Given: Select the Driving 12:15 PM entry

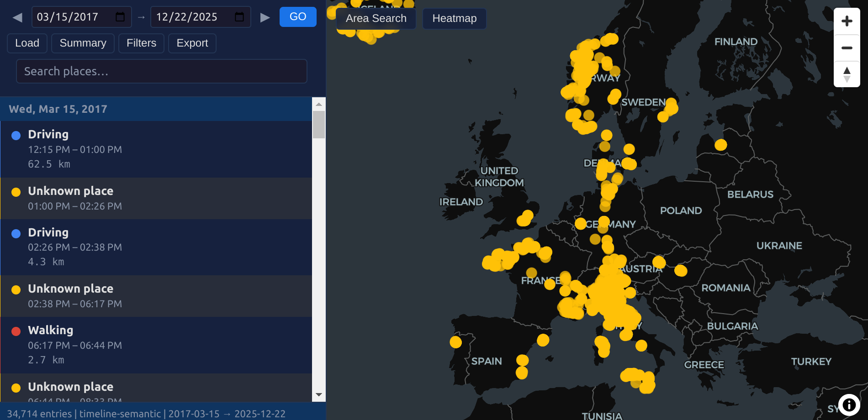Looking at the screenshot, I should [x=156, y=149].
